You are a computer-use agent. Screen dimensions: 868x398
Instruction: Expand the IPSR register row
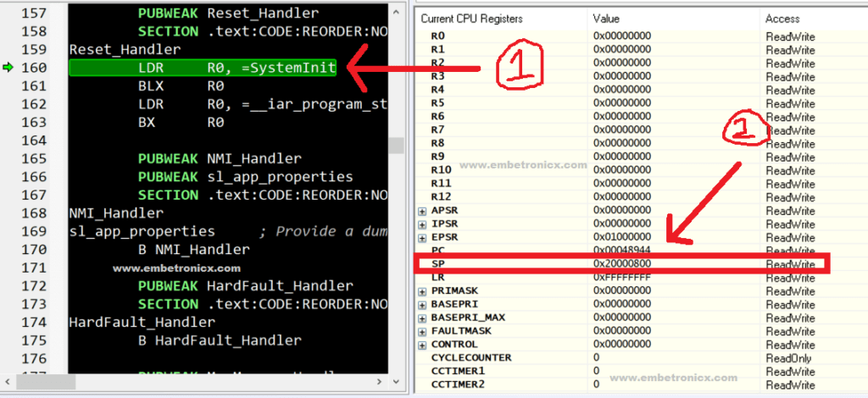coord(422,224)
